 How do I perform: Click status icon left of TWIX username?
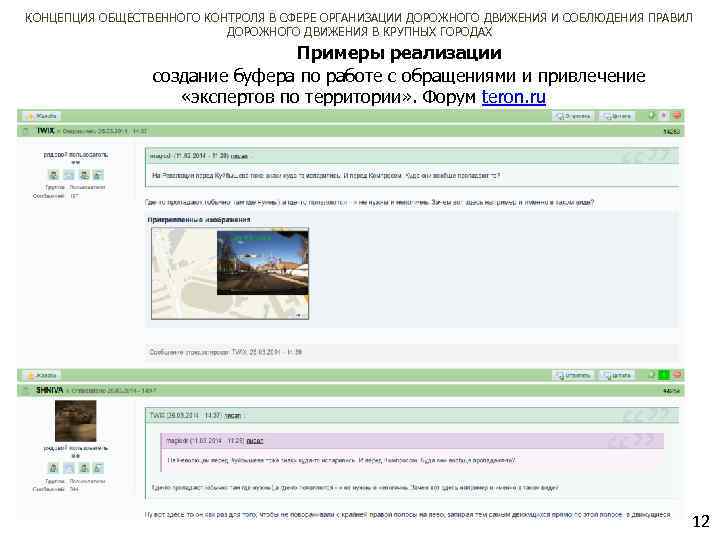click(x=26, y=131)
